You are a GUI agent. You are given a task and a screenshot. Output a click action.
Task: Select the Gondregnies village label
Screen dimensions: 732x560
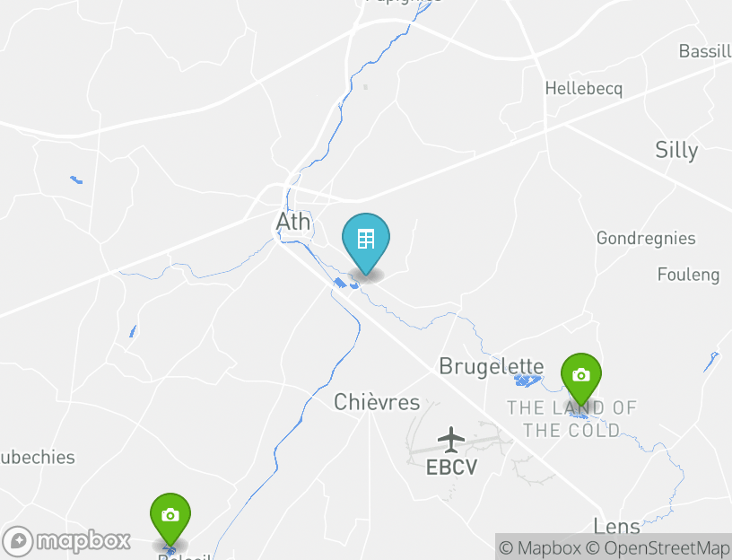(x=646, y=238)
